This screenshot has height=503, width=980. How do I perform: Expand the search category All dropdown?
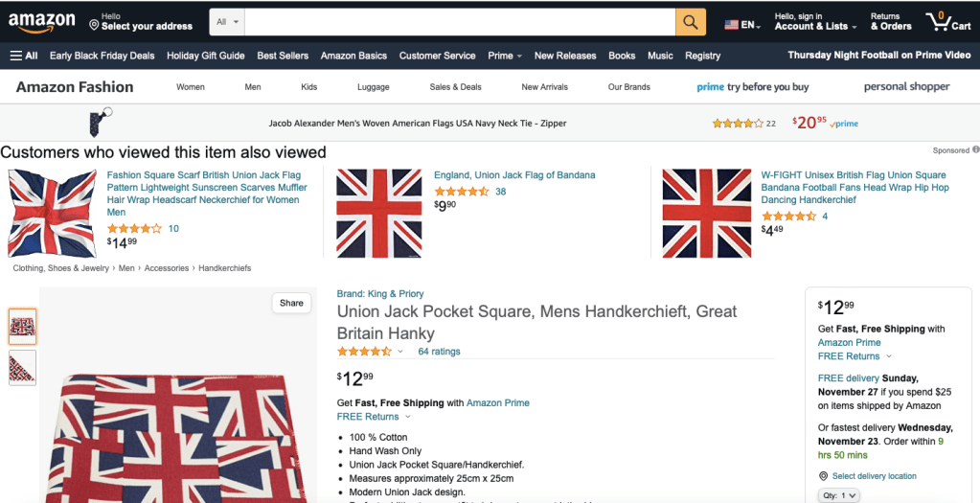pyautogui.click(x=229, y=21)
